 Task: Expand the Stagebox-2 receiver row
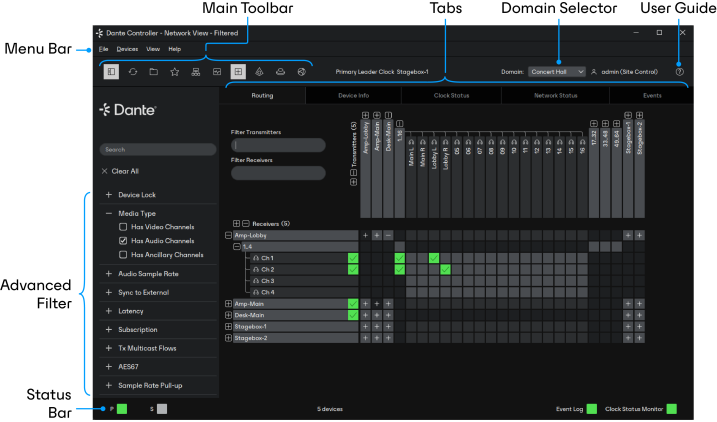click(x=228, y=338)
